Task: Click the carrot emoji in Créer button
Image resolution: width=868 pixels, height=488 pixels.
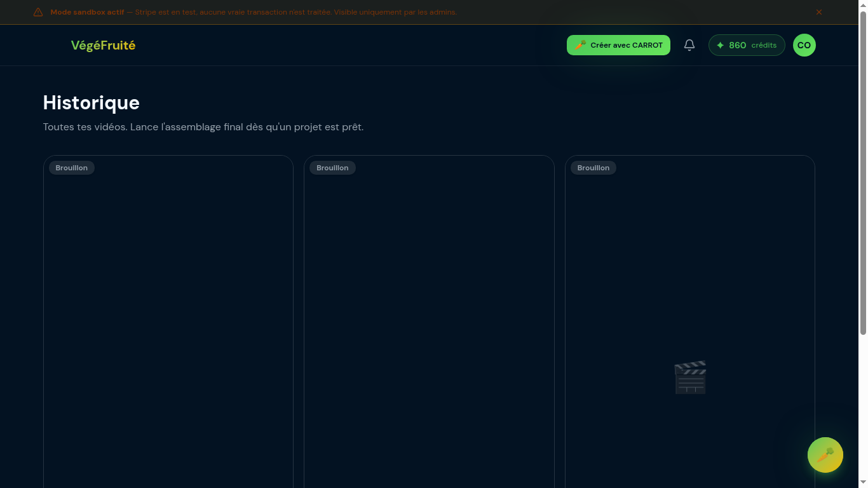Action: [x=580, y=45]
